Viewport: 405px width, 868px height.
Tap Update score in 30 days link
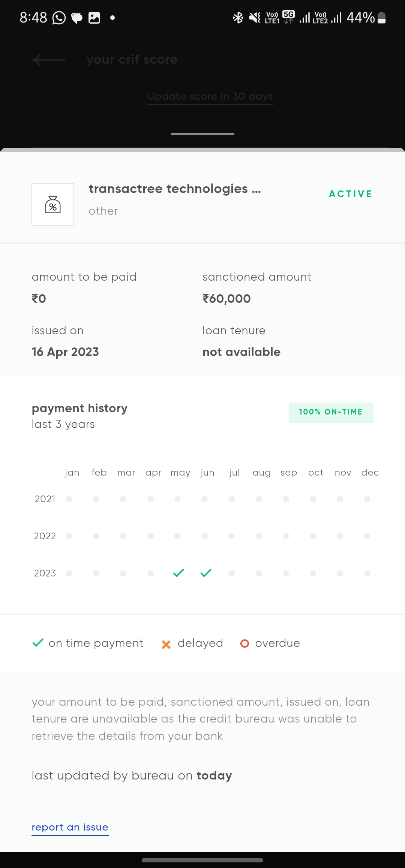(x=210, y=96)
